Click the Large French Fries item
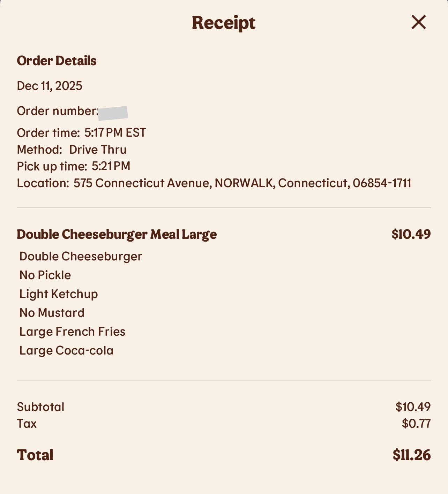448x494 pixels. click(x=72, y=332)
